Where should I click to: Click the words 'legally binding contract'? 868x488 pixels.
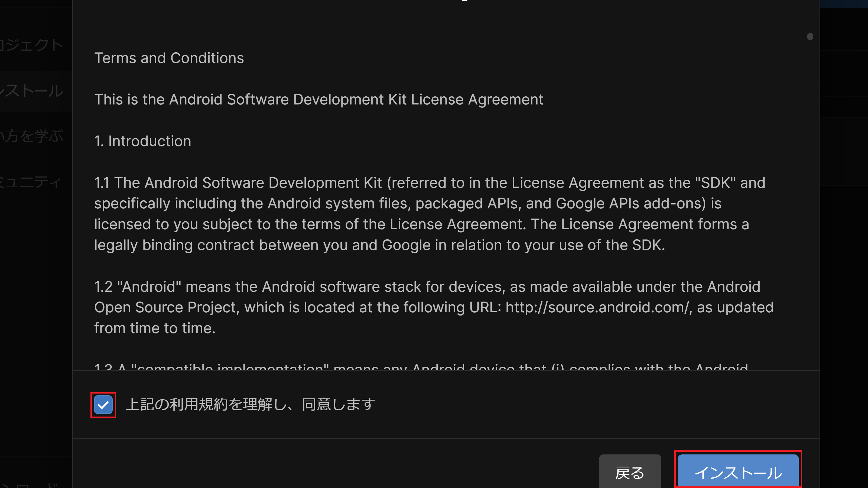174,245
